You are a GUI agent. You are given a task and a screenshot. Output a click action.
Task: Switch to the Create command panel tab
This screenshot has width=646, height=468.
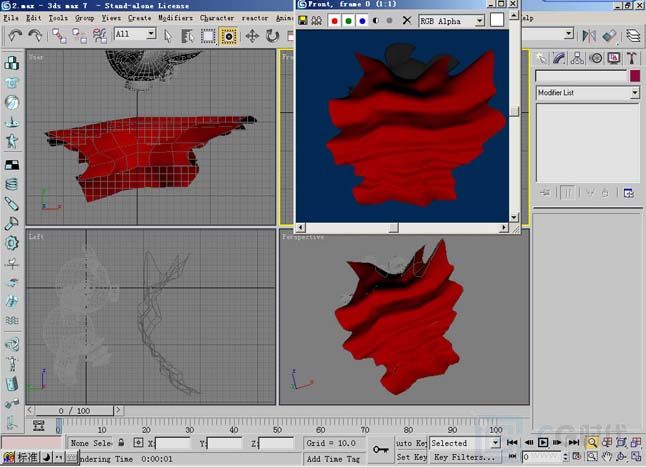pos(541,58)
